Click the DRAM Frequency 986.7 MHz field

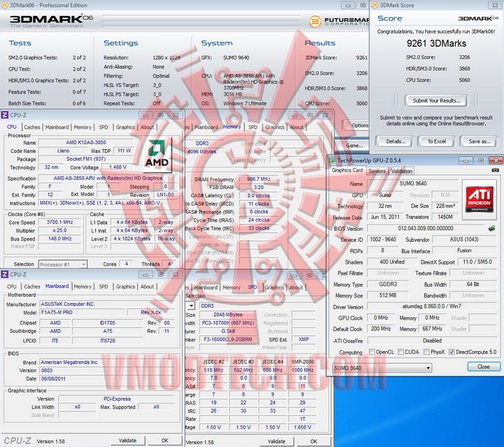(259, 179)
